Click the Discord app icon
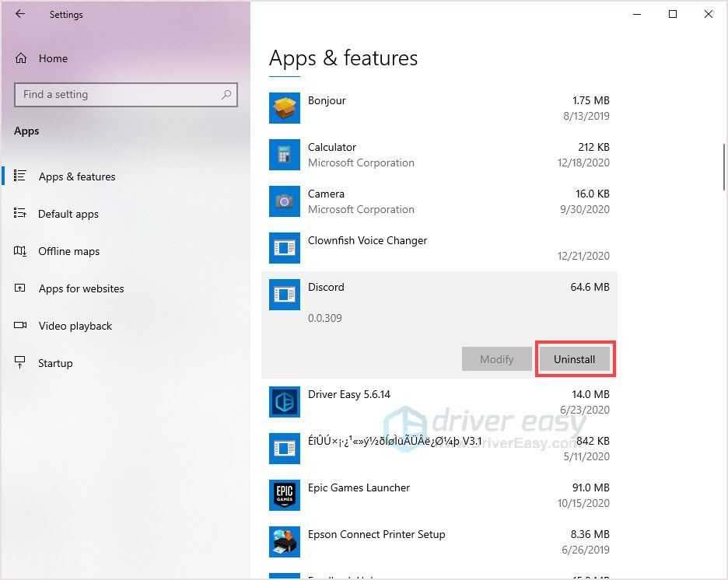This screenshot has width=728, height=580. pos(285,295)
